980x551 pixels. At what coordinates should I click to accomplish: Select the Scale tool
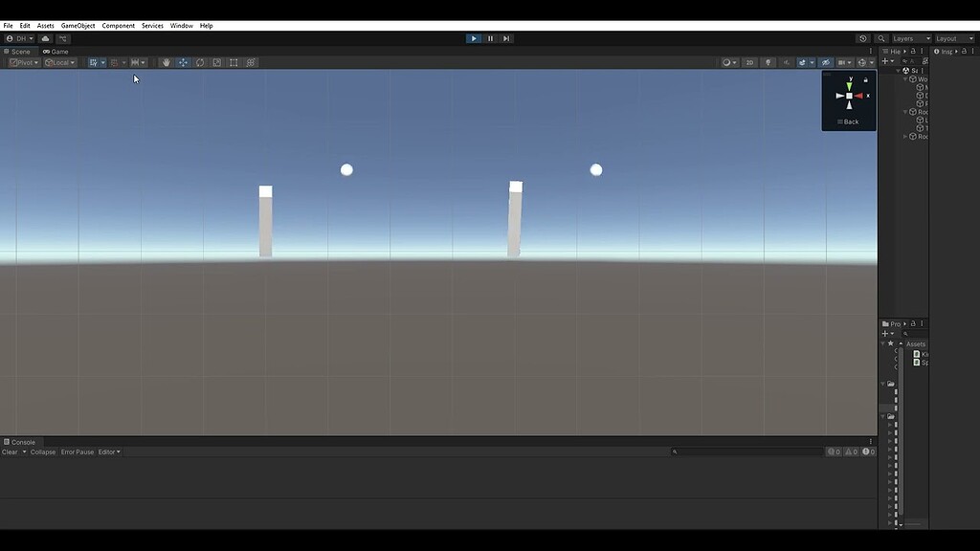coord(217,62)
